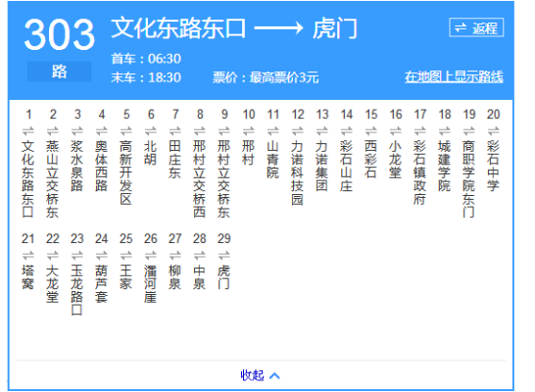
Task: Click transfer arrows icon above 塔窝
Action: 28,255
